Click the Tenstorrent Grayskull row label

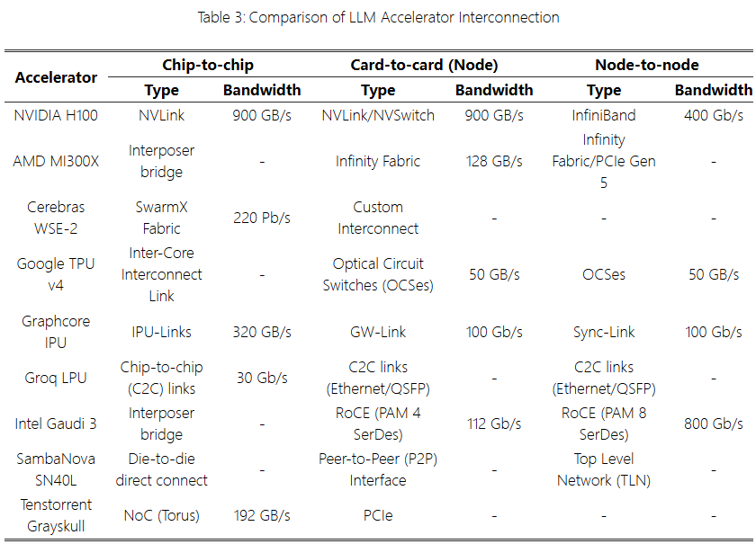coord(56,515)
